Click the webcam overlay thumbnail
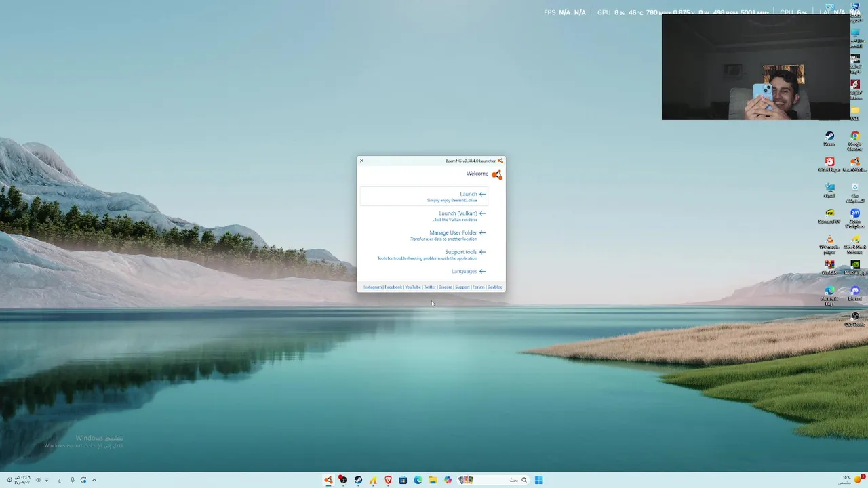Screen dimensions: 868x488 coord(756,67)
